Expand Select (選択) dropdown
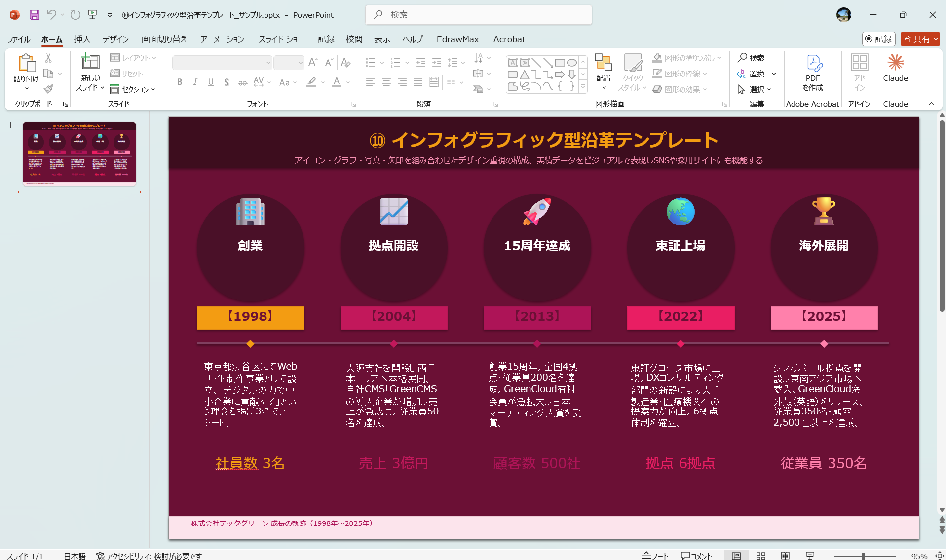 click(x=755, y=89)
